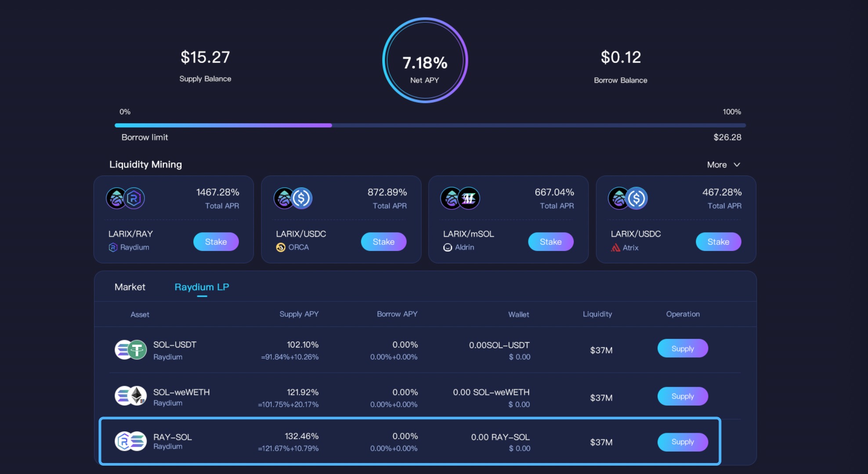Viewport: 868px width, 474px height.
Task: Switch to the Market tab
Action: coord(130,287)
